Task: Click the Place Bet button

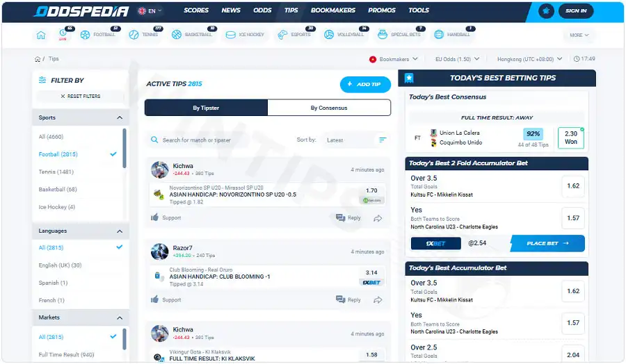Action: (547, 243)
